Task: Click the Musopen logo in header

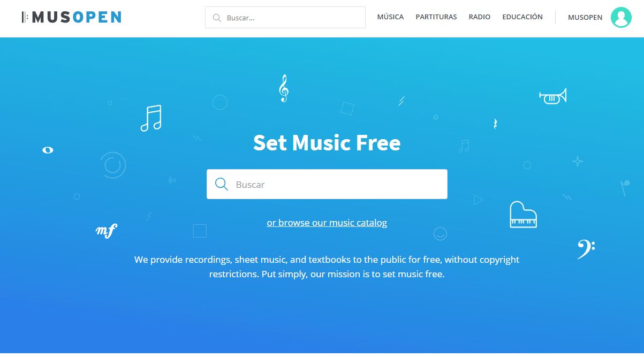Action: coord(71,17)
